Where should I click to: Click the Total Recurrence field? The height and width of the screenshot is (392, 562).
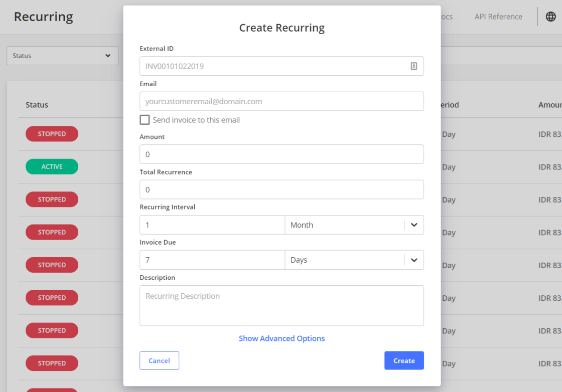tap(282, 189)
